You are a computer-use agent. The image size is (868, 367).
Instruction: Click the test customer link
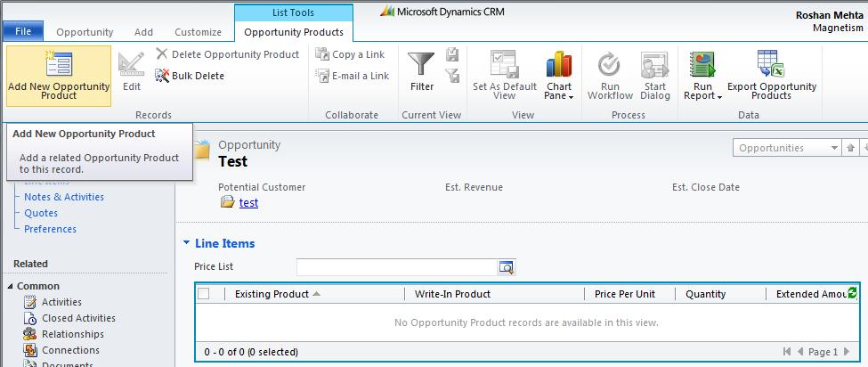click(x=248, y=202)
